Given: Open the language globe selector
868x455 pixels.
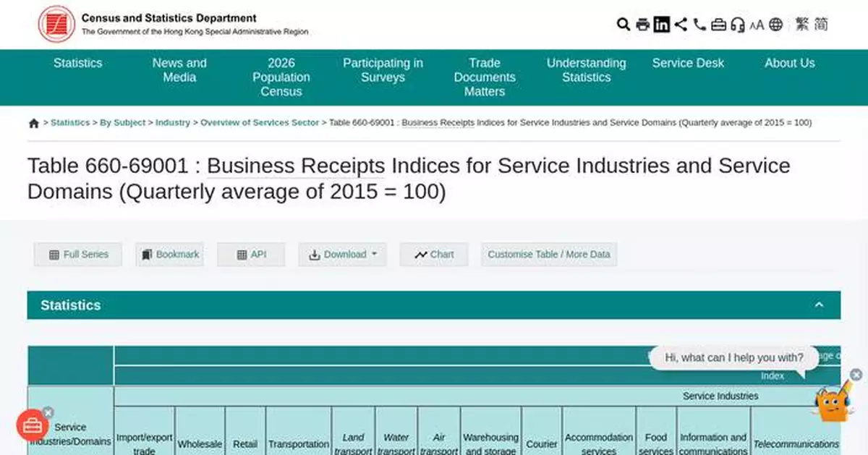Looking at the screenshot, I should 775,25.
